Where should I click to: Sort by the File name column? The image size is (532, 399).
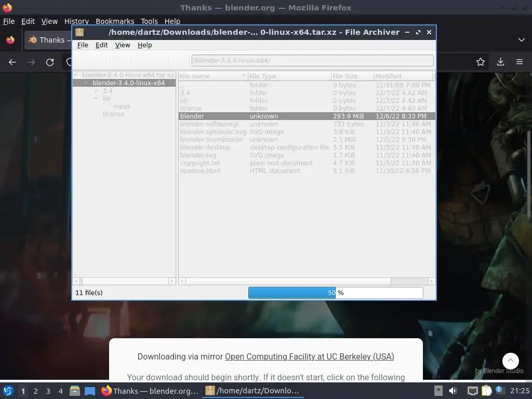click(x=213, y=76)
